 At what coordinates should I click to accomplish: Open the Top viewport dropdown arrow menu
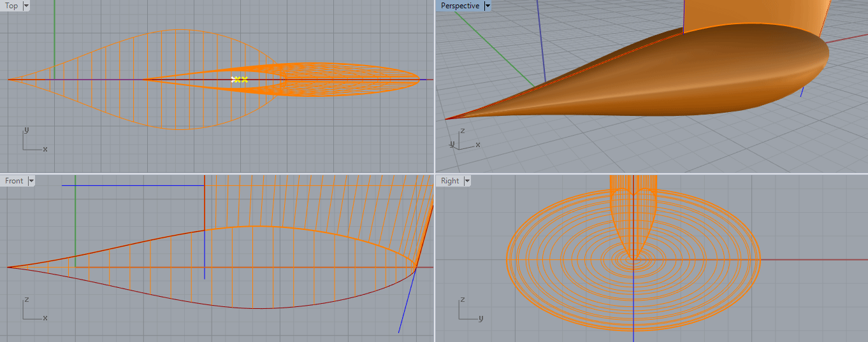tap(26, 6)
